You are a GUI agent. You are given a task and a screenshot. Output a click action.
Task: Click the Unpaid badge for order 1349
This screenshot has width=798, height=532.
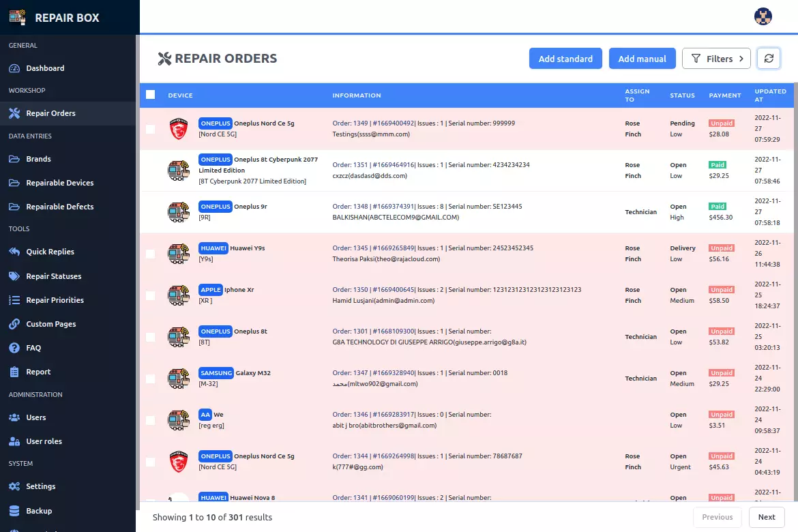coord(721,123)
